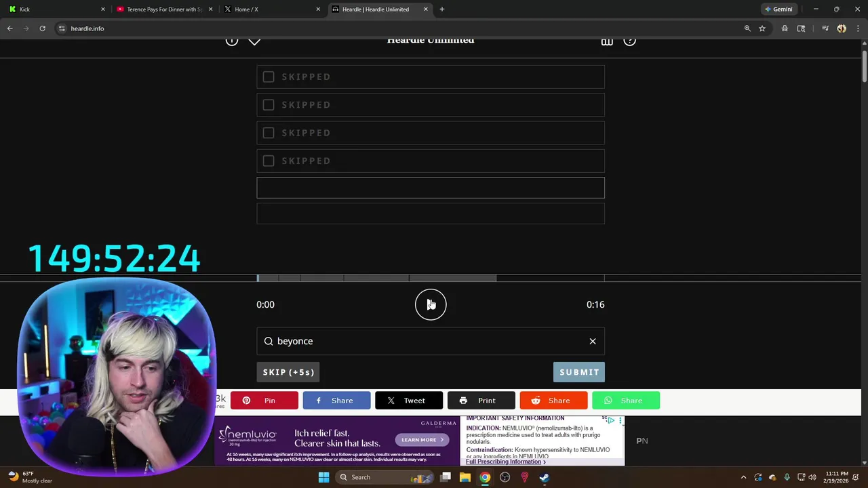
Task: Open volume control in tray
Action: [x=812, y=477]
